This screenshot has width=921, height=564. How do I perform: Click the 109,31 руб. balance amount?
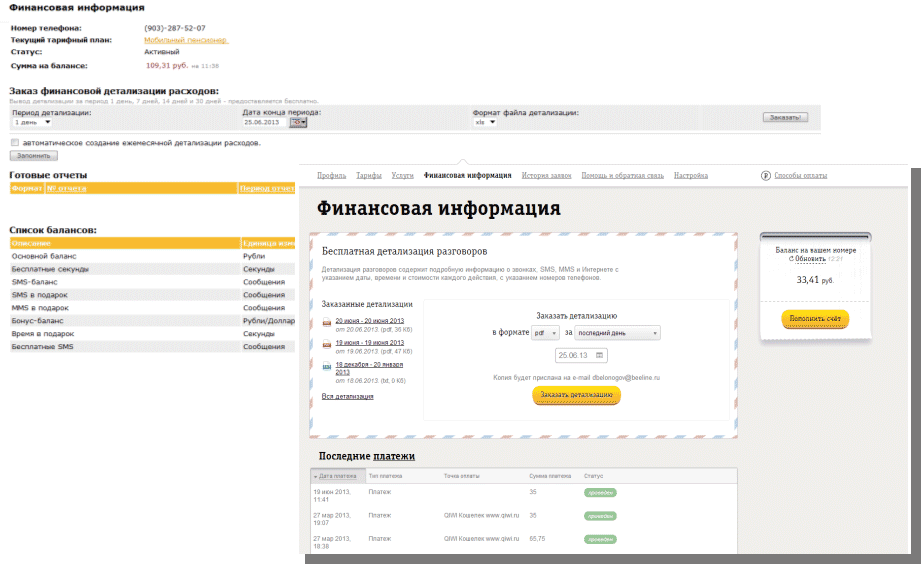167,66
